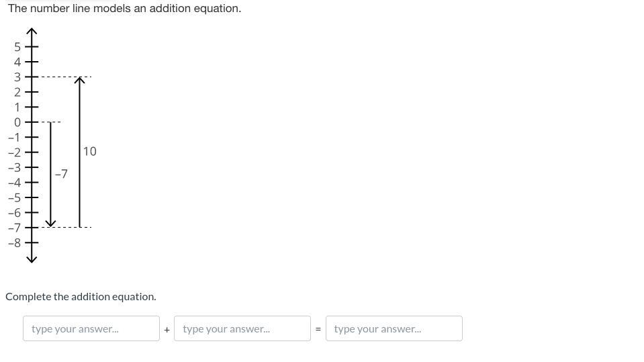Screen dimensions: 644x362
Task: Click the first addend answer box
Action: click(x=91, y=328)
